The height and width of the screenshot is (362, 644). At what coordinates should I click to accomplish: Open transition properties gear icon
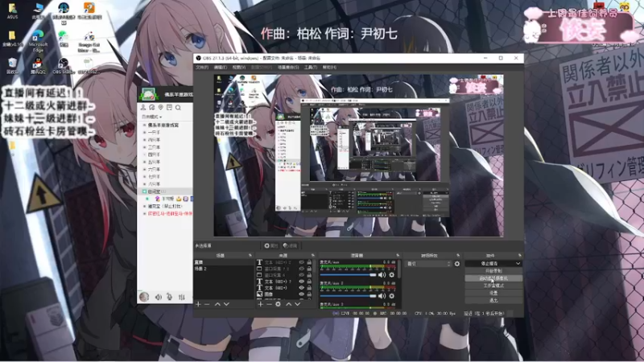pyautogui.click(x=457, y=264)
